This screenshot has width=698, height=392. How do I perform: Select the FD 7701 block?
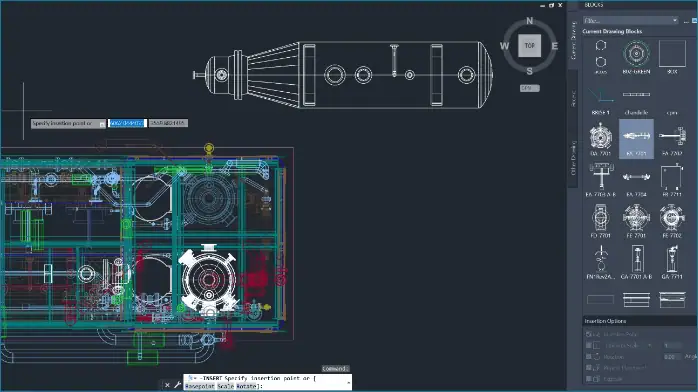tap(601, 221)
